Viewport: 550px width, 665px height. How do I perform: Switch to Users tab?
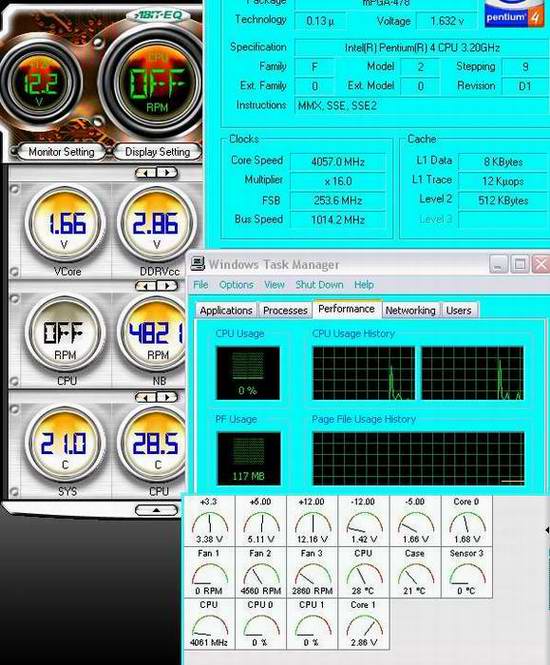(x=459, y=310)
